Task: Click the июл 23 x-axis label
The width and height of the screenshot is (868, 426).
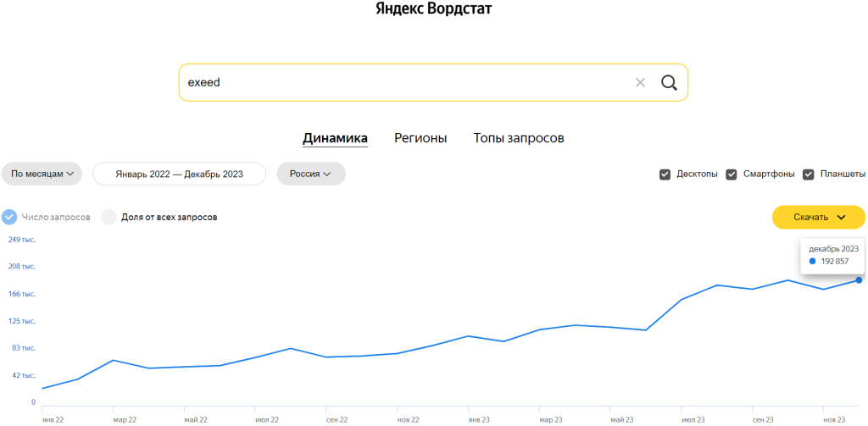Action: point(693,420)
